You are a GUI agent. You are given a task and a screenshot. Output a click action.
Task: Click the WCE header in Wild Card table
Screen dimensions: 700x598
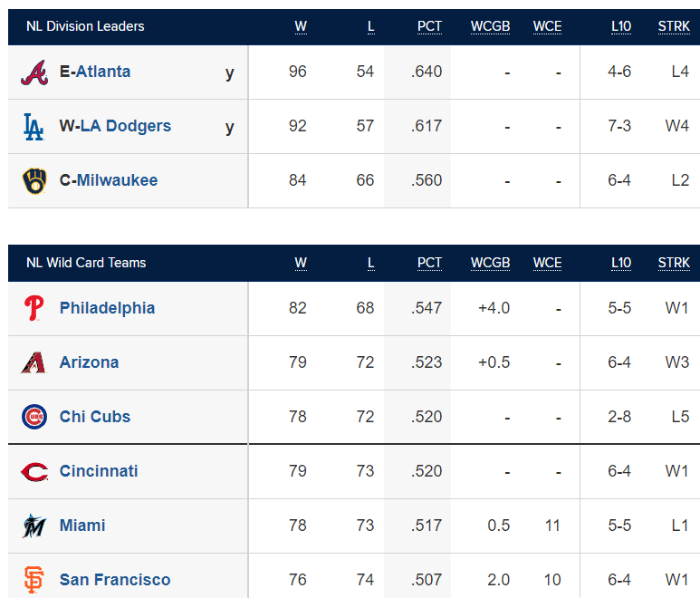[547, 263]
